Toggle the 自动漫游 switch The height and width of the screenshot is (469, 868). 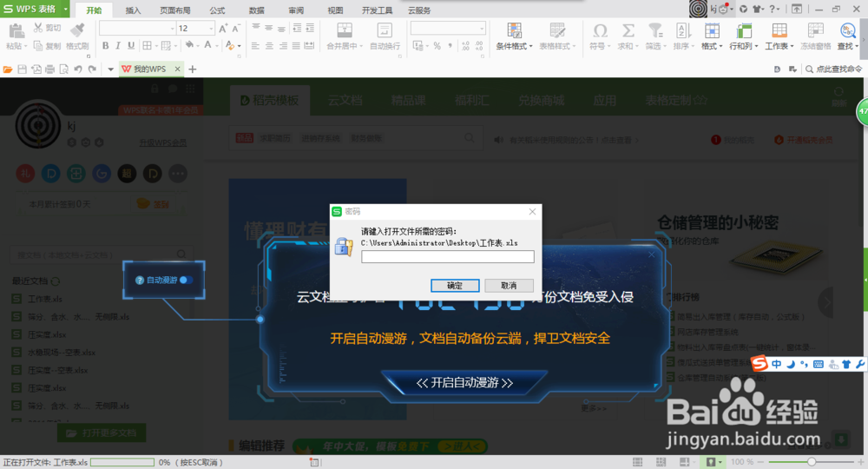pos(186,281)
